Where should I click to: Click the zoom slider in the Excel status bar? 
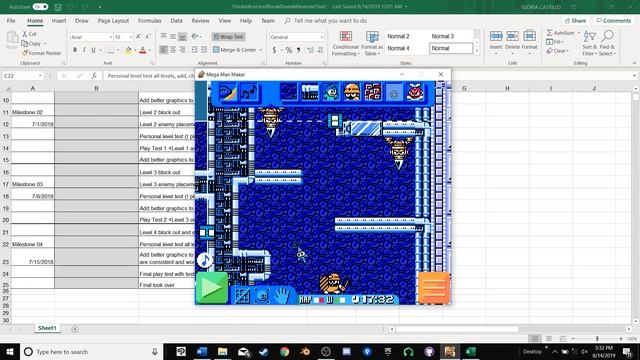[597, 339]
